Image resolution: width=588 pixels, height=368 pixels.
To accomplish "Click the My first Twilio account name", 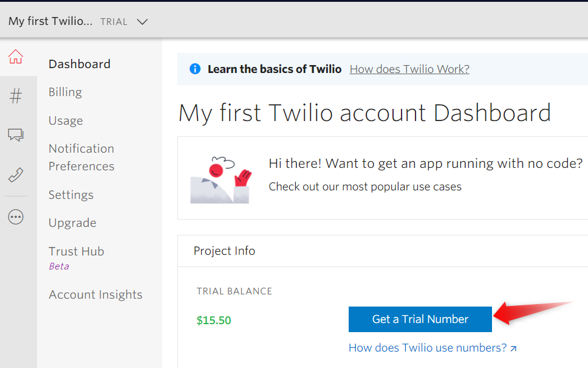I will [x=50, y=21].
